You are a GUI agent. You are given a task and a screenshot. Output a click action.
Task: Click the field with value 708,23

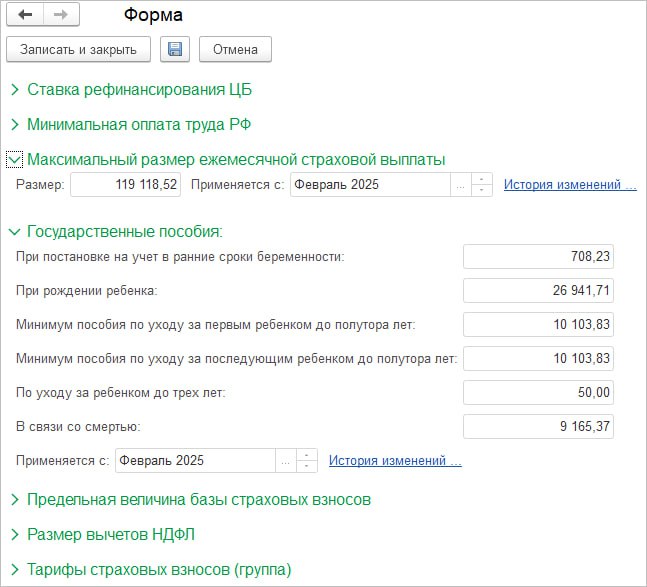538,257
